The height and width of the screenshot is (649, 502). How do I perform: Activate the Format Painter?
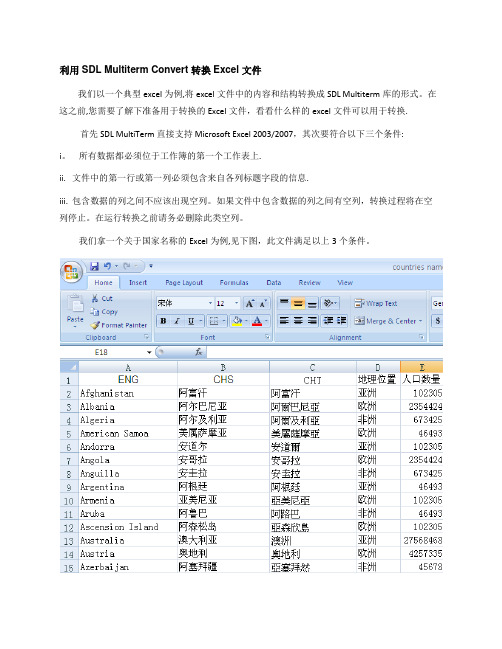pos(119,325)
